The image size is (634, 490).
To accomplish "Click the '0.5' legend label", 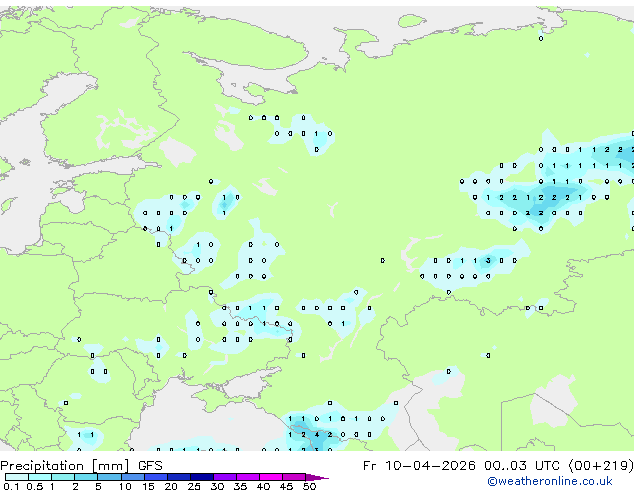I will tap(35, 486).
